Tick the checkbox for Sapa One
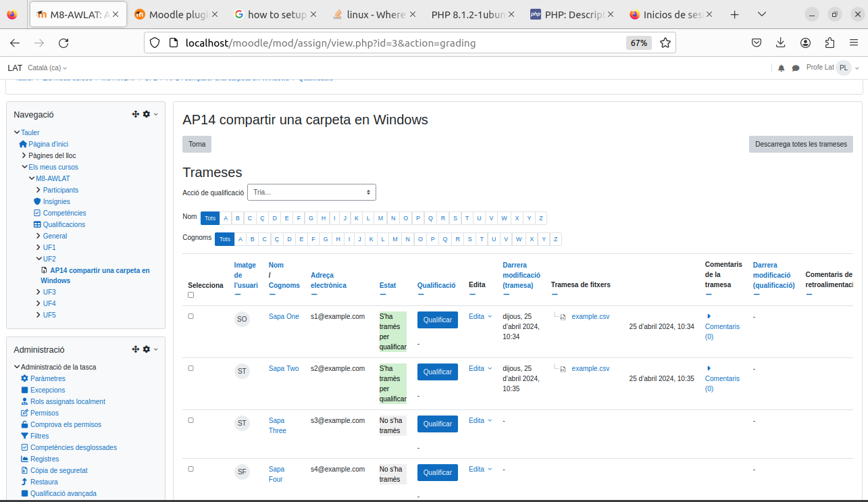This screenshot has width=868, height=502. pyautogui.click(x=190, y=316)
